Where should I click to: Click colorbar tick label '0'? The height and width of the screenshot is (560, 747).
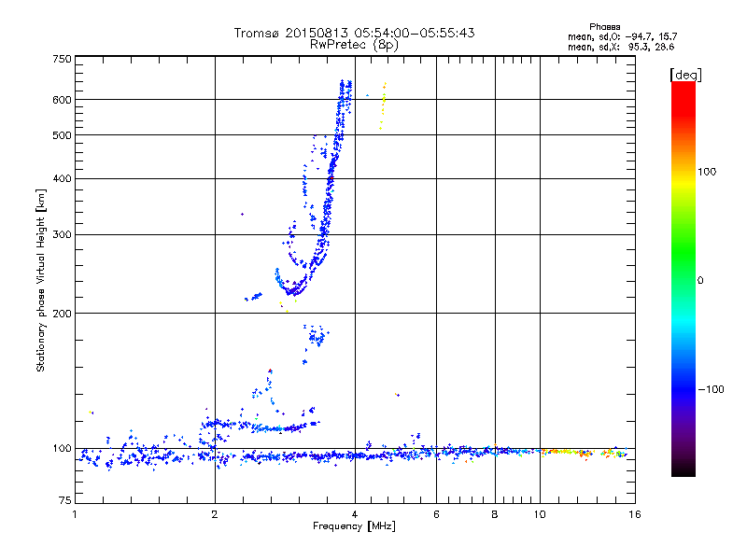(700, 281)
